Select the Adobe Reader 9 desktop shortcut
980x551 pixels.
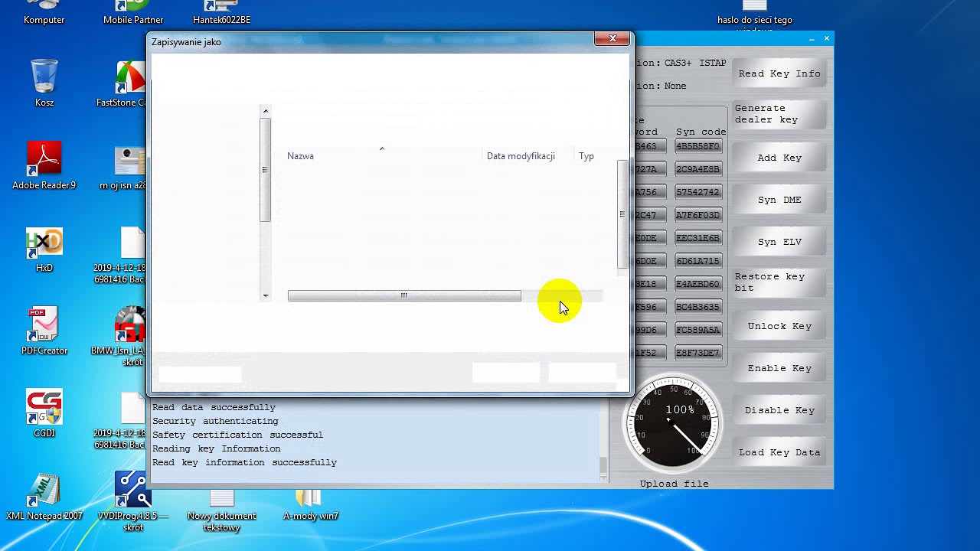click(44, 165)
